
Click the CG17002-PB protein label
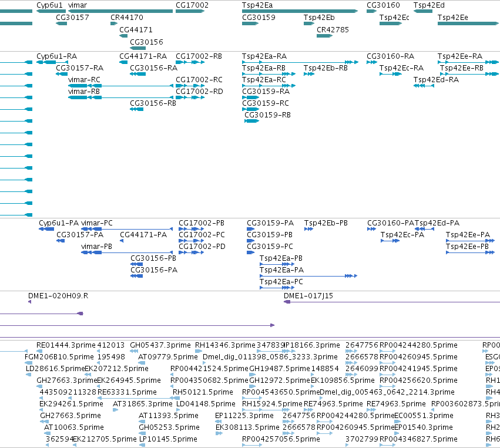(x=202, y=223)
